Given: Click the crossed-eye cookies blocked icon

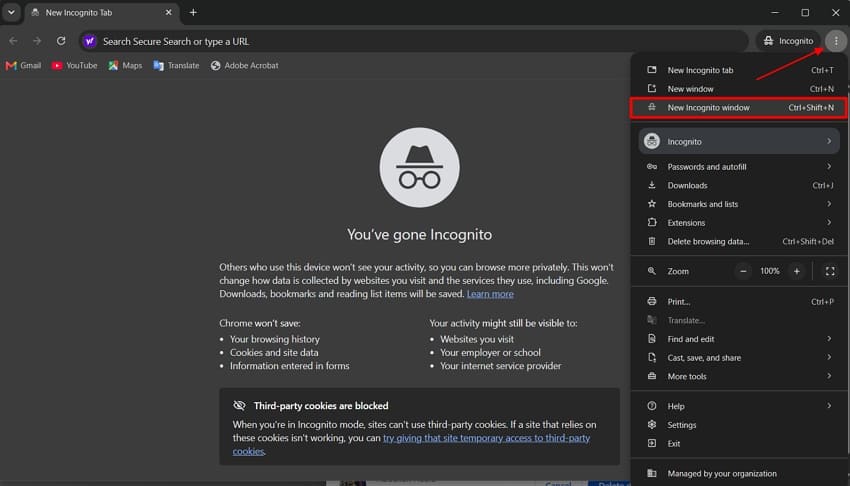Looking at the screenshot, I should tap(239, 406).
